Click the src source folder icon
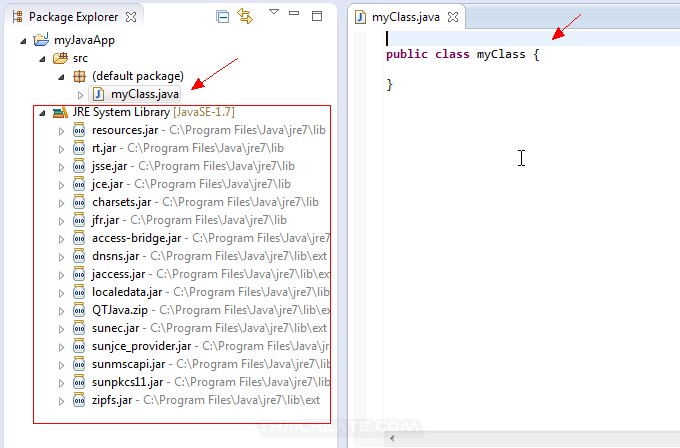 coord(60,58)
